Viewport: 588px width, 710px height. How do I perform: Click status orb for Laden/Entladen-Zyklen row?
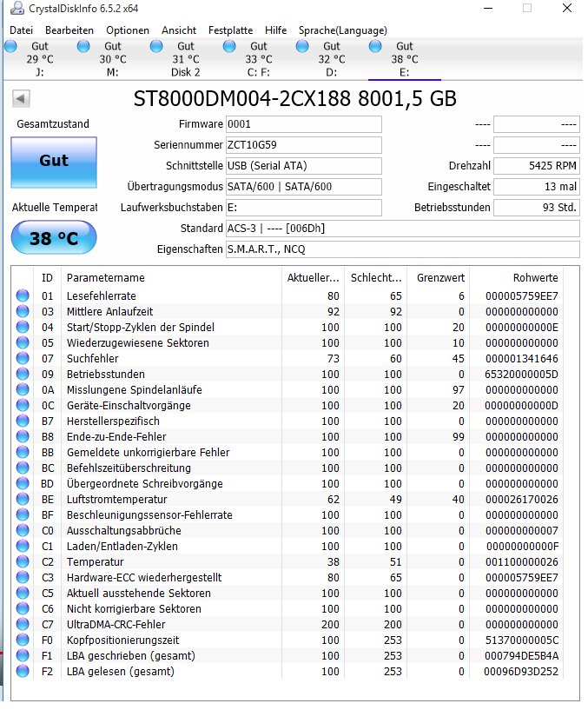point(23,546)
